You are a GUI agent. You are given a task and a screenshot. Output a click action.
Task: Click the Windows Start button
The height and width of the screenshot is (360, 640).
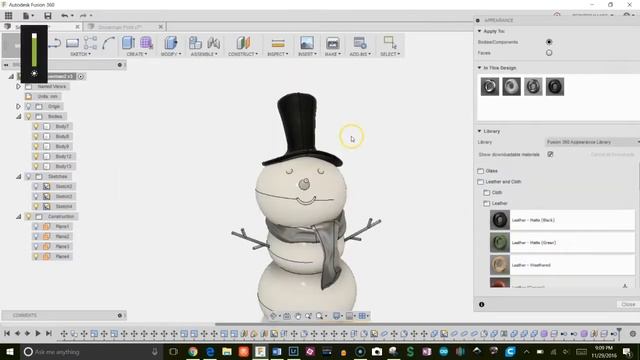click(x=9, y=351)
